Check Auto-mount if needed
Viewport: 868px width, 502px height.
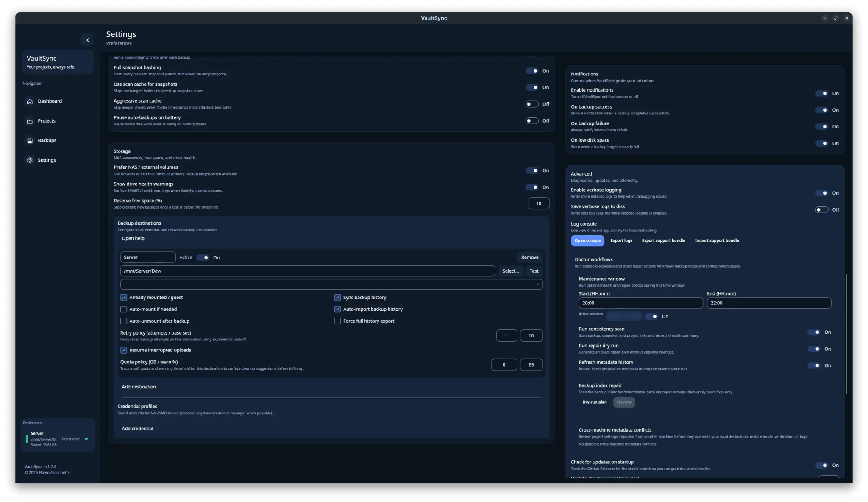(x=123, y=309)
